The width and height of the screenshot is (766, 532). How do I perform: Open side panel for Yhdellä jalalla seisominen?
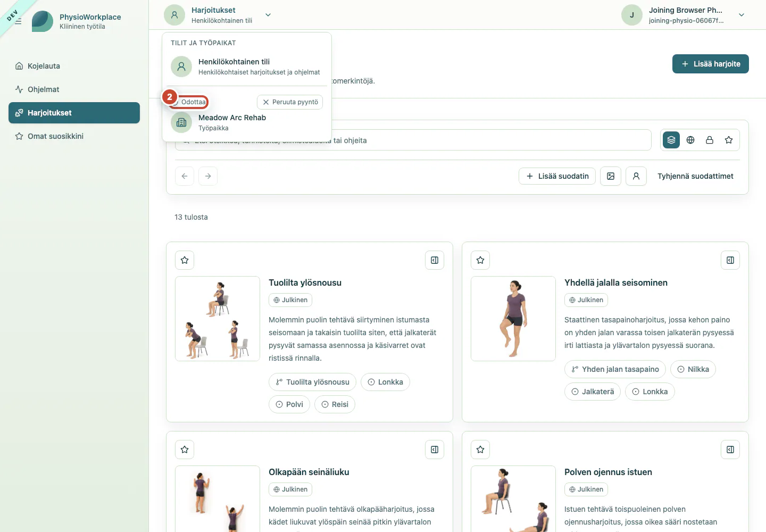pos(730,260)
